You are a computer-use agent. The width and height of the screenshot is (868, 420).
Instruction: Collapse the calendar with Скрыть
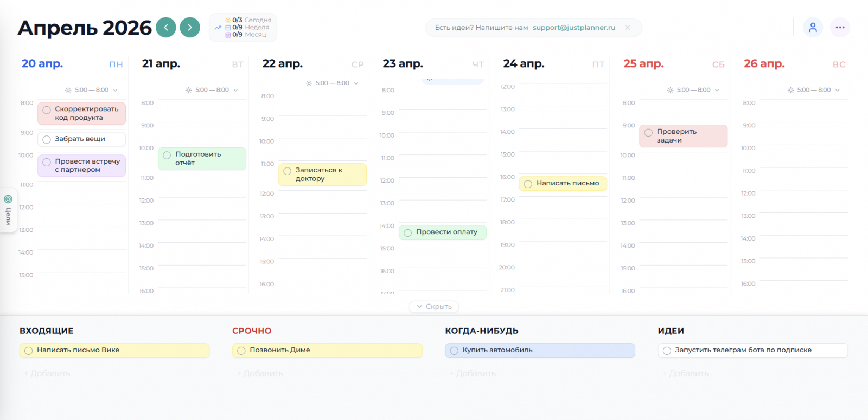[433, 307]
